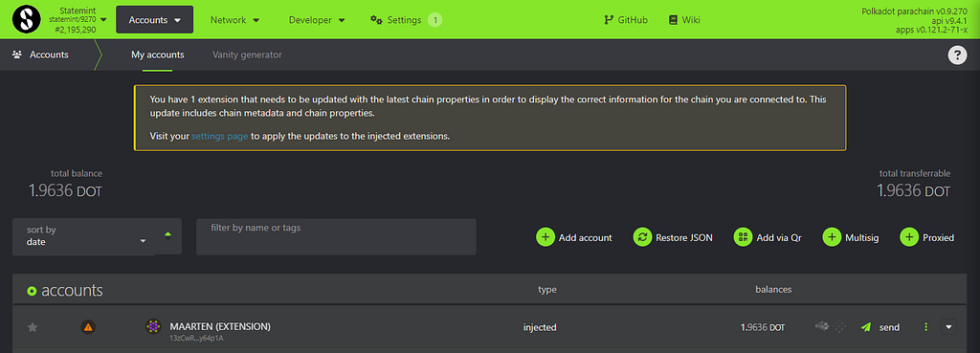Click the green send arrow icon
The width and height of the screenshot is (980, 353).
(x=865, y=327)
